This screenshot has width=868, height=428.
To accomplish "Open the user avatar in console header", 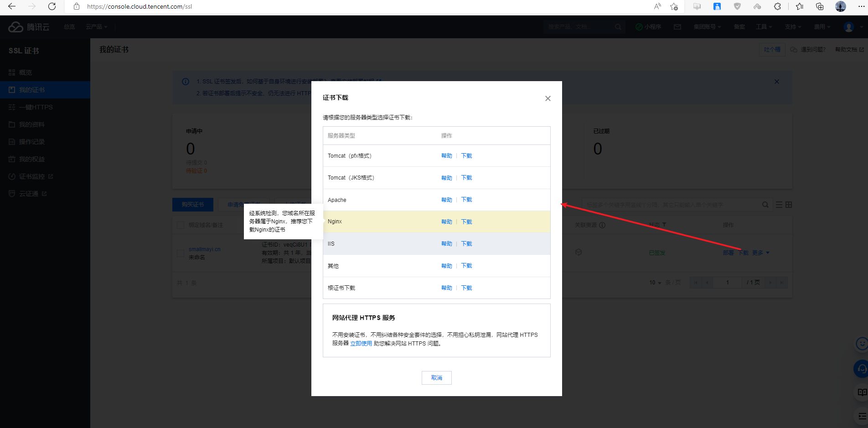I will tap(849, 27).
